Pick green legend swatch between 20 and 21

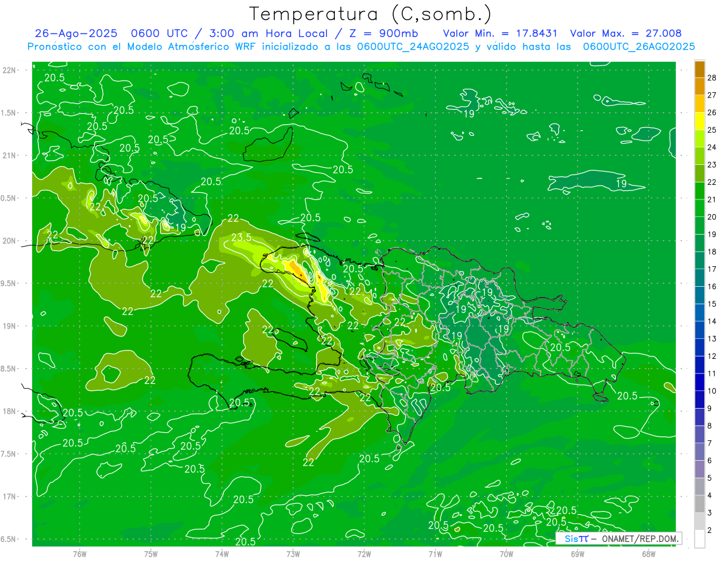click(699, 208)
